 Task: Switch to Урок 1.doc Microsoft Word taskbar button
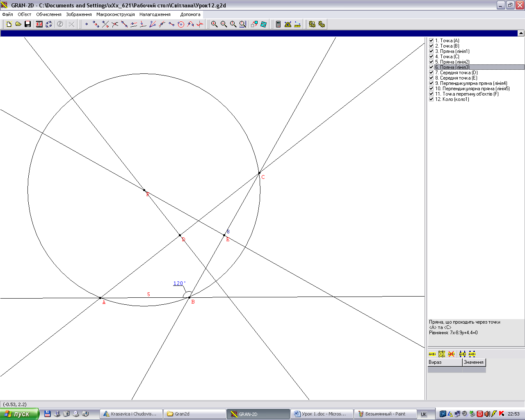pos(322,414)
